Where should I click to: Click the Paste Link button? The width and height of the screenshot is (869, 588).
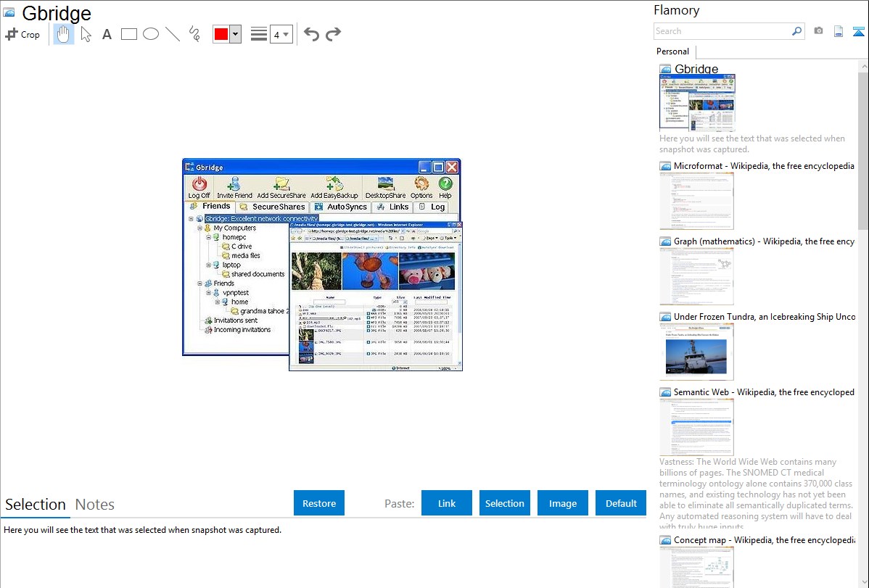pyautogui.click(x=447, y=503)
